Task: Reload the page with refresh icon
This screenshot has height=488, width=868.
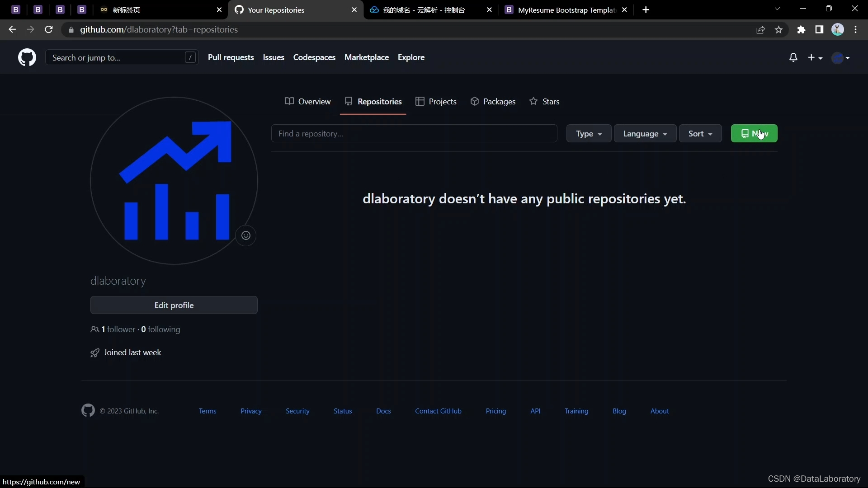Action: (49, 29)
